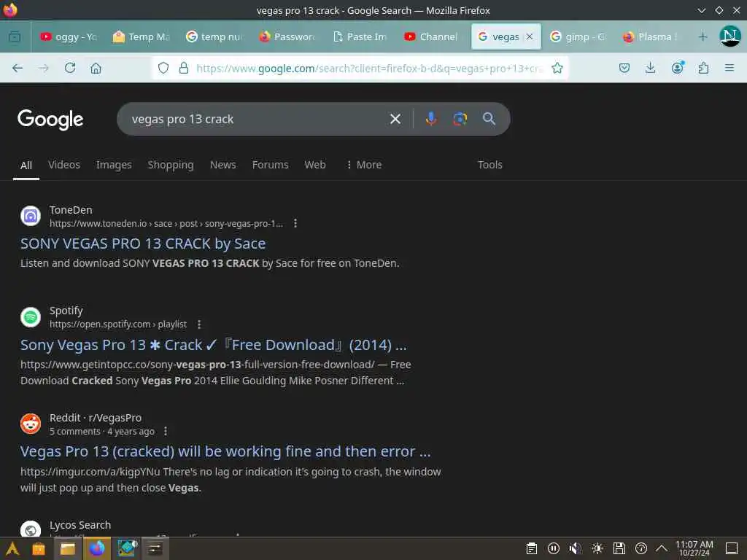The image size is (747, 560).
Task: Open the Tools search options
Action: [x=489, y=165]
